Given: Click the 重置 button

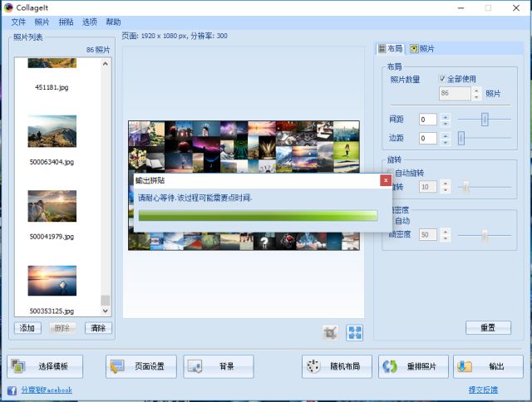Looking at the screenshot, I should [x=488, y=327].
